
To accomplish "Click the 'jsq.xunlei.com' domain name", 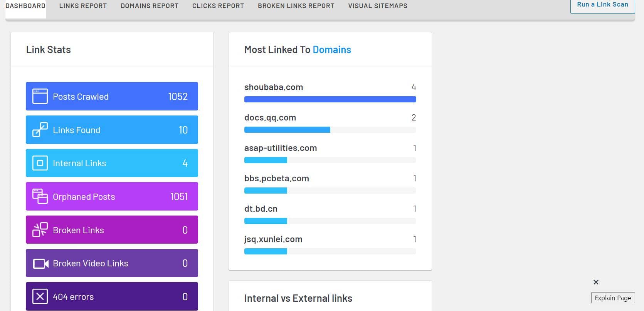I will point(273,239).
